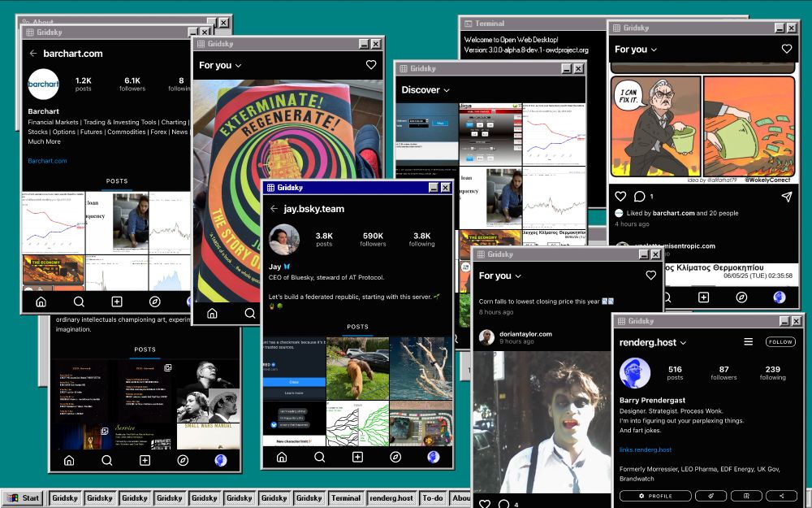Open barchart.com in 'Liked by' line
The image size is (812, 508).
pyautogui.click(x=674, y=213)
